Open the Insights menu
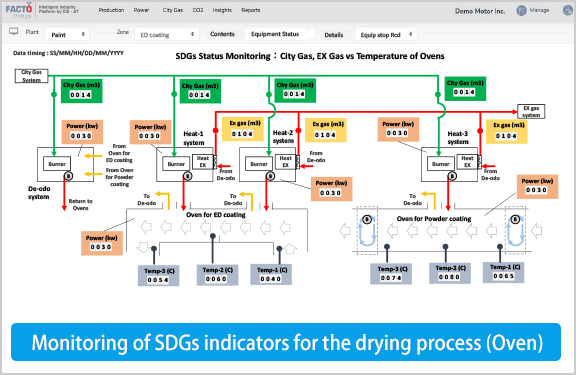The height and width of the screenshot is (375, 576). [x=222, y=10]
